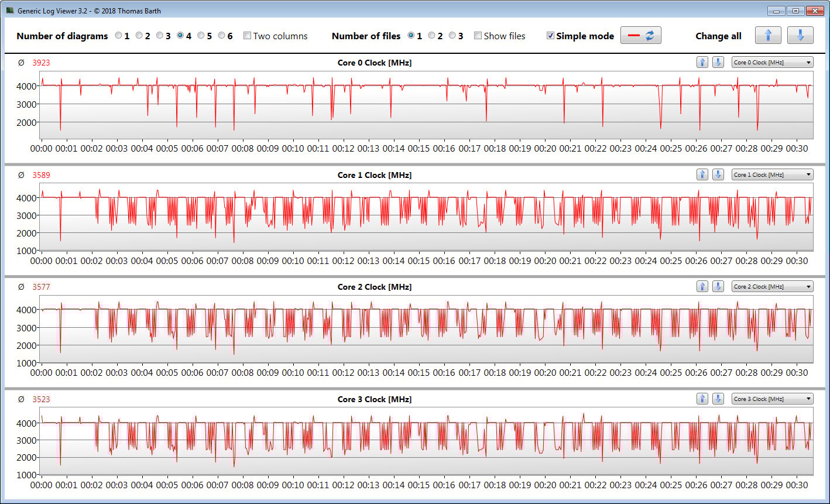Image resolution: width=830 pixels, height=504 pixels.
Task: Move Core 3 Clock diagram up
Action: pyautogui.click(x=702, y=399)
